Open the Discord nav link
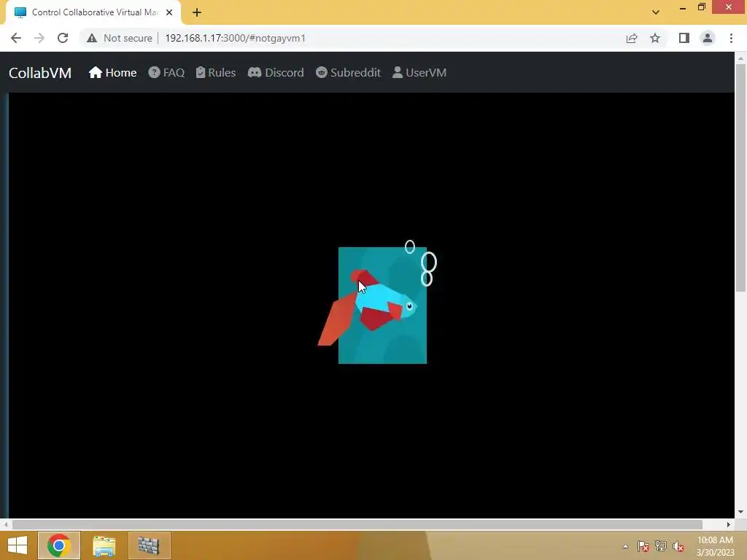Image resolution: width=747 pixels, height=560 pixels. tap(276, 72)
